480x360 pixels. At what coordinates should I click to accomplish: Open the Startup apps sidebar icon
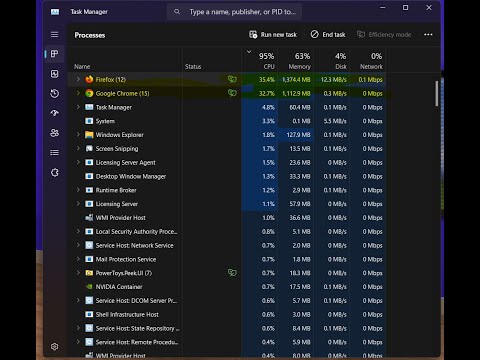[54, 113]
